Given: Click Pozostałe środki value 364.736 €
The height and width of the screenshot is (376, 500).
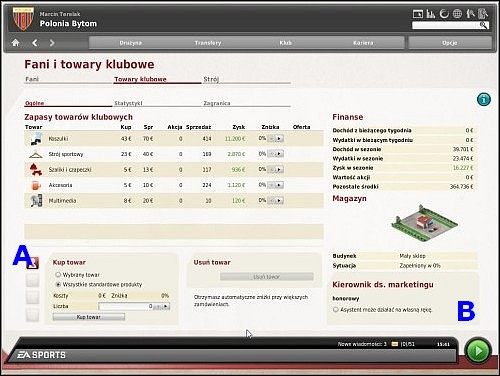Looking at the screenshot, I should [x=461, y=186].
